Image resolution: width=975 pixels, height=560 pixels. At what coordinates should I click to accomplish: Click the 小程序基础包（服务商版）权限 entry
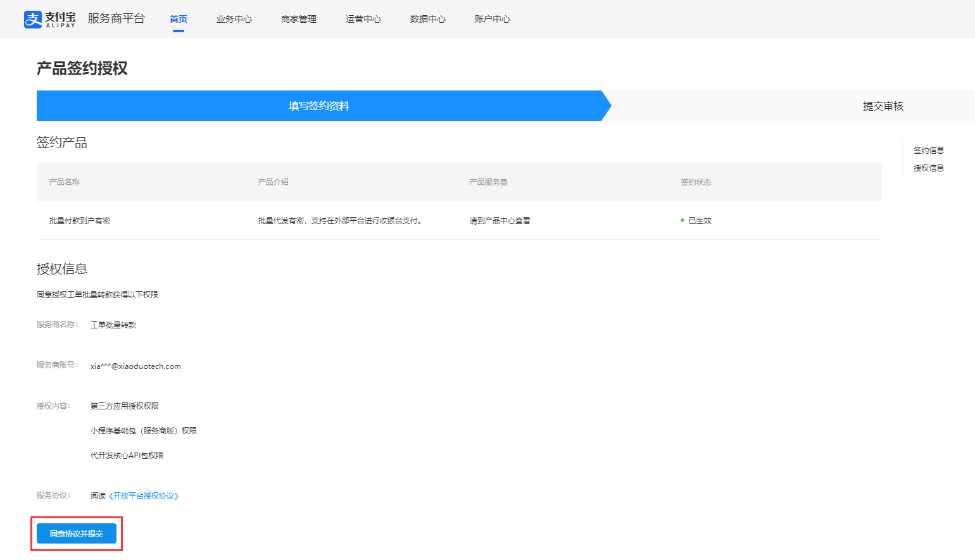[x=144, y=430]
